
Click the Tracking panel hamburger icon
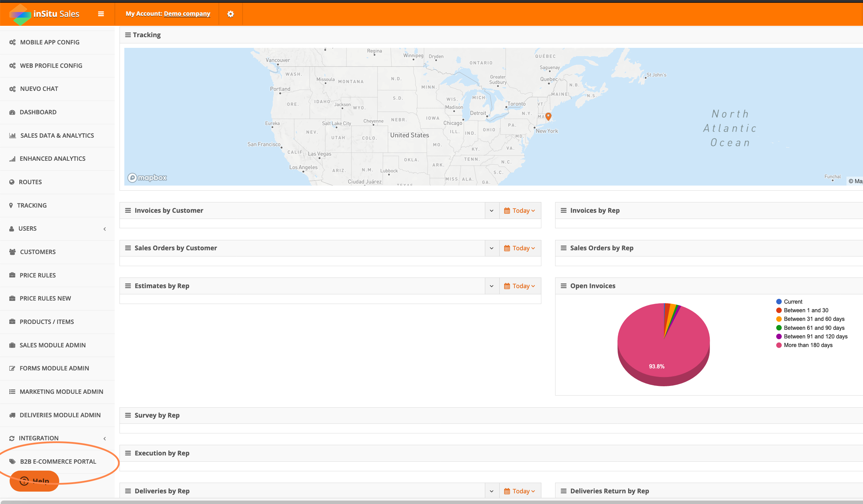coord(128,35)
